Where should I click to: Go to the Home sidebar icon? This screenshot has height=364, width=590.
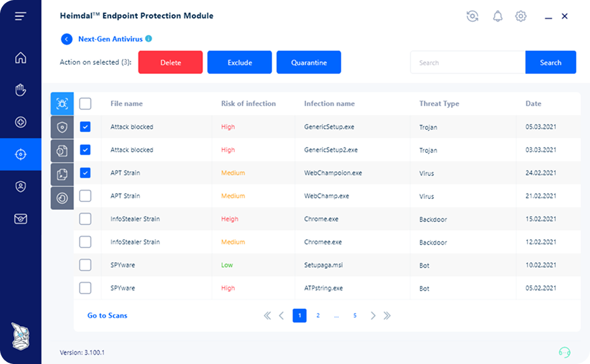21,58
